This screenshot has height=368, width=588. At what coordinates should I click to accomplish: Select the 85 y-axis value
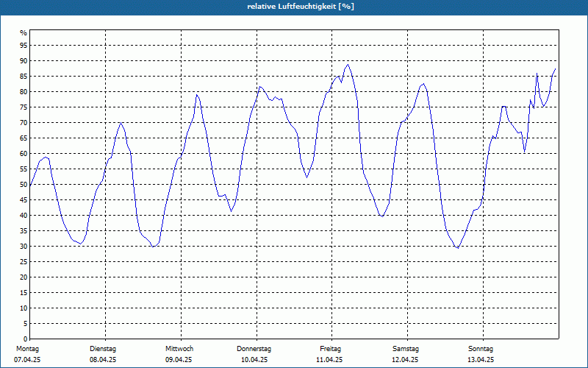pyautogui.click(x=24, y=77)
